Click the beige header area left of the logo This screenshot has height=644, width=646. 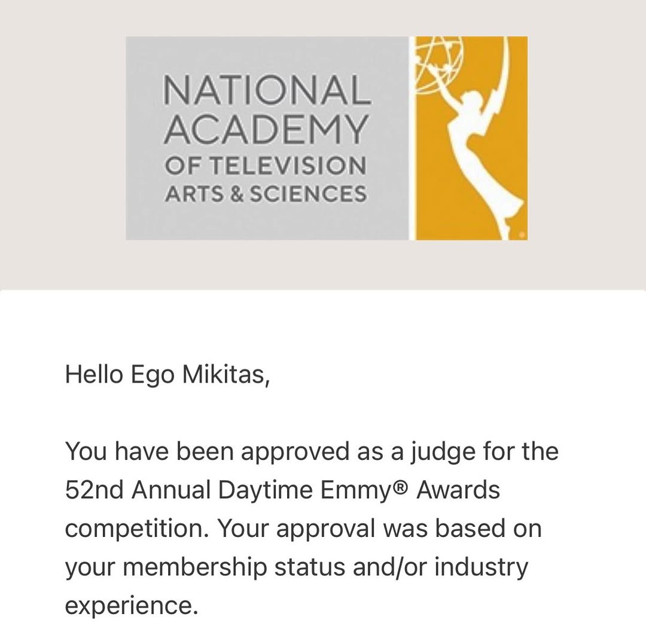(63, 140)
